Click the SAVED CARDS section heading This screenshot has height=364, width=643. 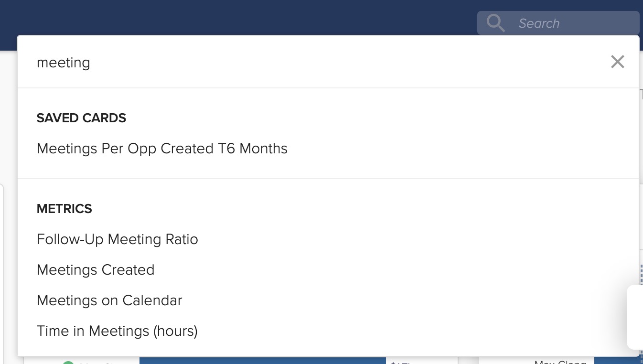coord(81,118)
